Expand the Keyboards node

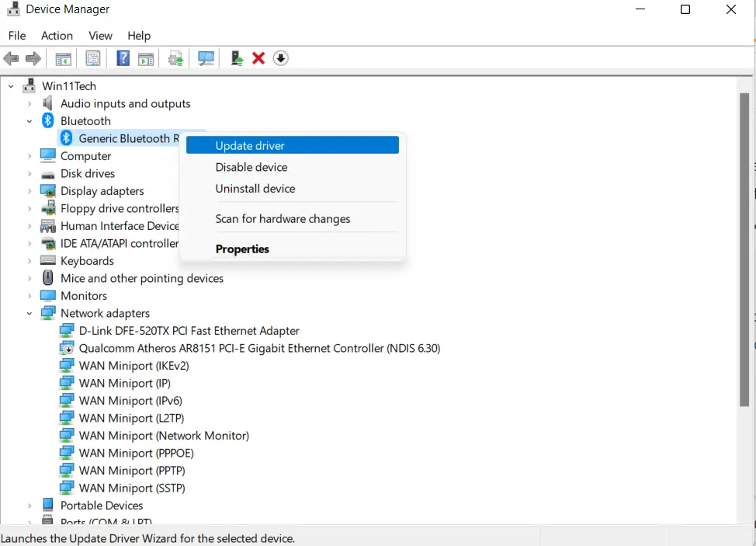coord(29,261)
